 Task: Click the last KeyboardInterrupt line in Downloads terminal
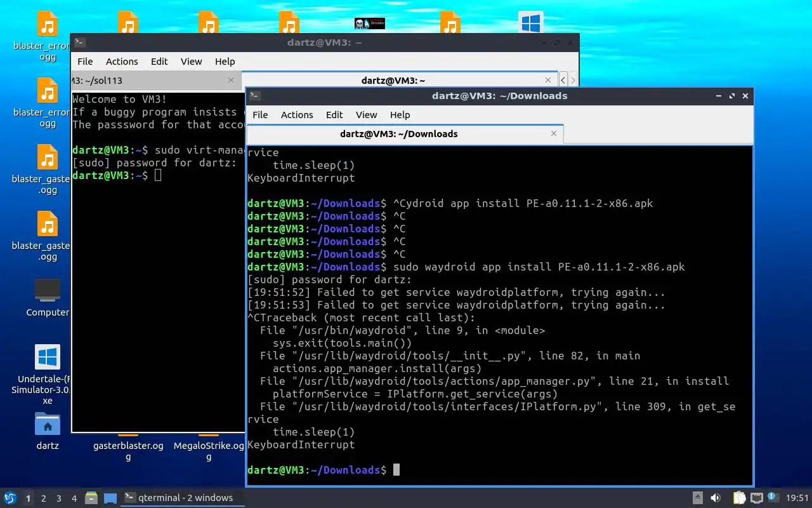[301, 444]
